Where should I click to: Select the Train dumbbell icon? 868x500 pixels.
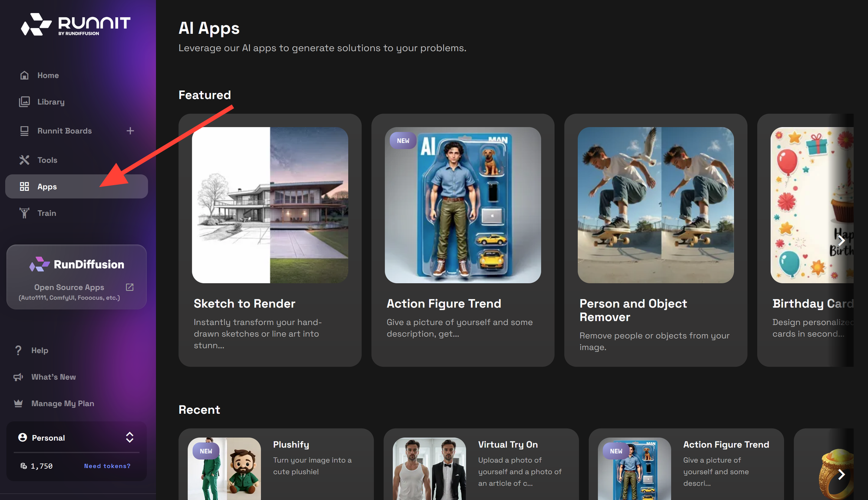coord(25,213)
